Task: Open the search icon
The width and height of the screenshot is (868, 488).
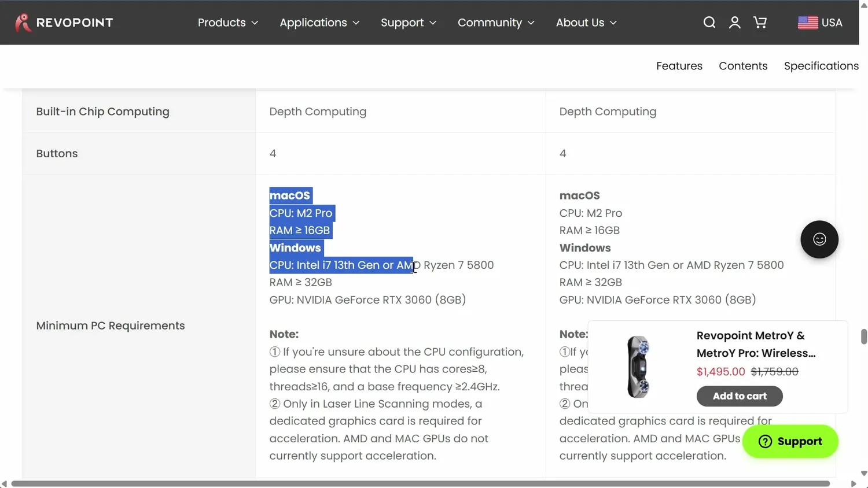Action: pos(709,23)
